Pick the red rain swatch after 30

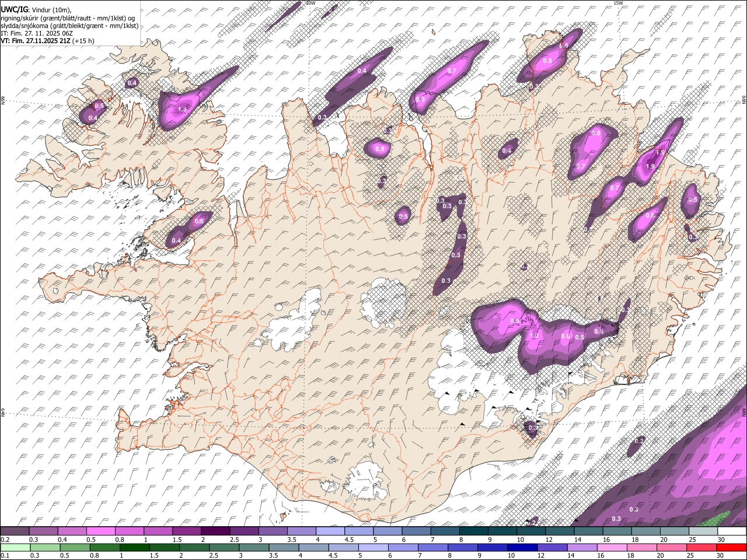tap(731, 547)
